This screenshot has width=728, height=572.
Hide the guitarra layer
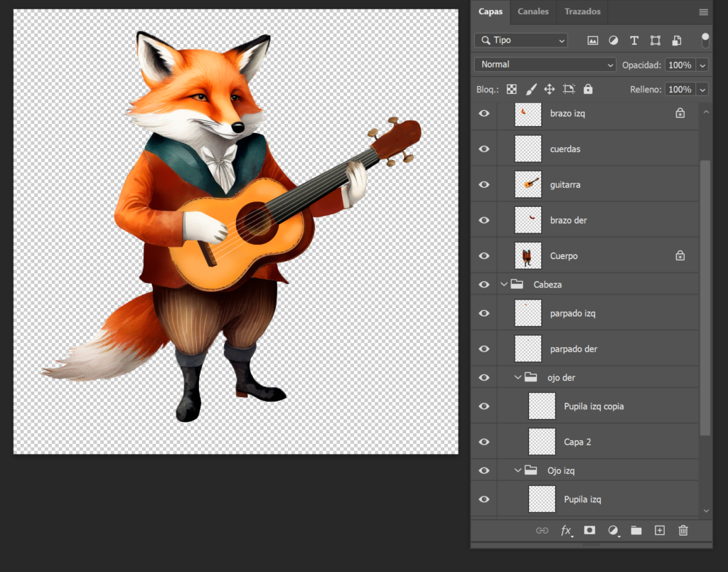pos(484,184)
